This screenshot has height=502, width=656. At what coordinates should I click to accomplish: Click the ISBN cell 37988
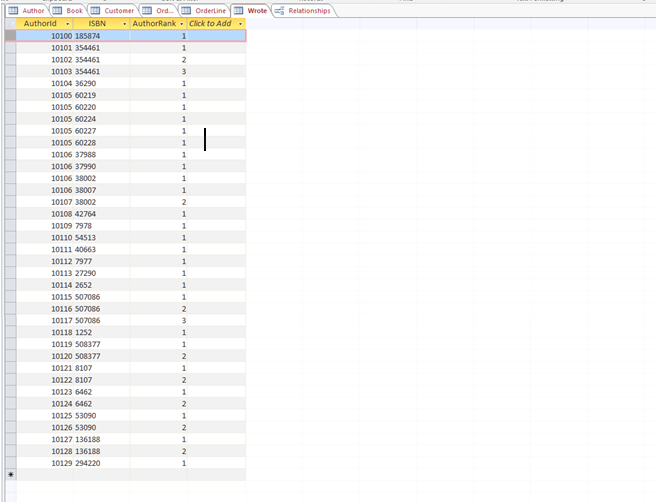(x=102, y=154)
